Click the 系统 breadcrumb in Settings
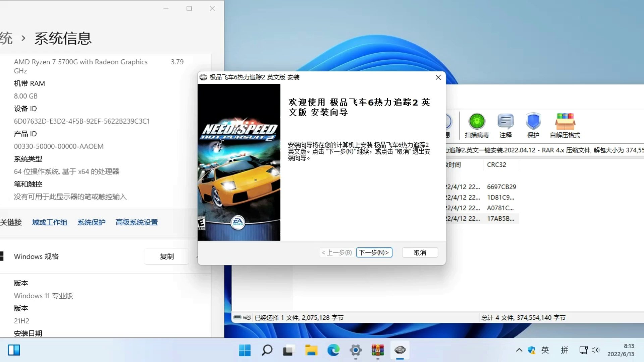This screenshot has height=362, width=644. [x=7, y=38]
